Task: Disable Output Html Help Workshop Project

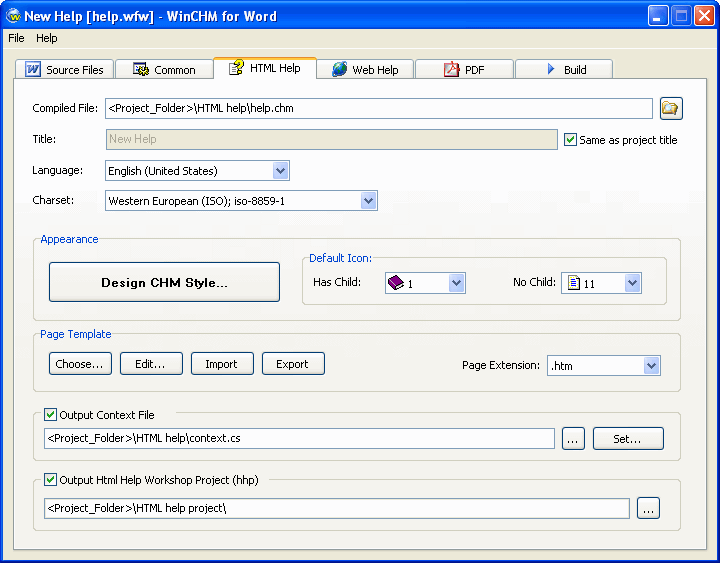Action: [51, 480]
